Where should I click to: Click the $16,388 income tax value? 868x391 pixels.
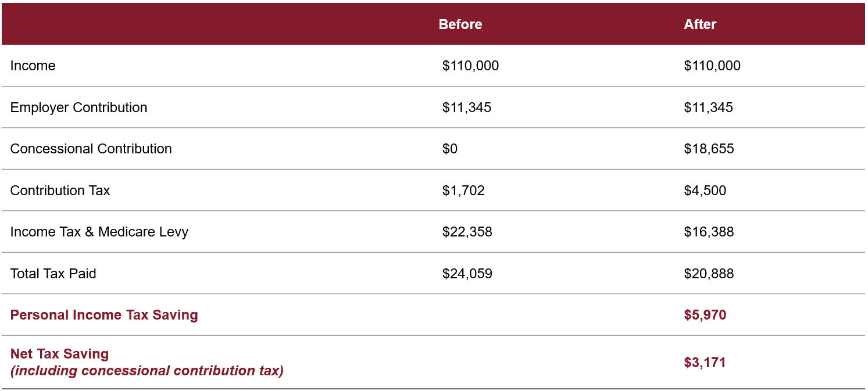pyautogui.click(x=709, y=232)
